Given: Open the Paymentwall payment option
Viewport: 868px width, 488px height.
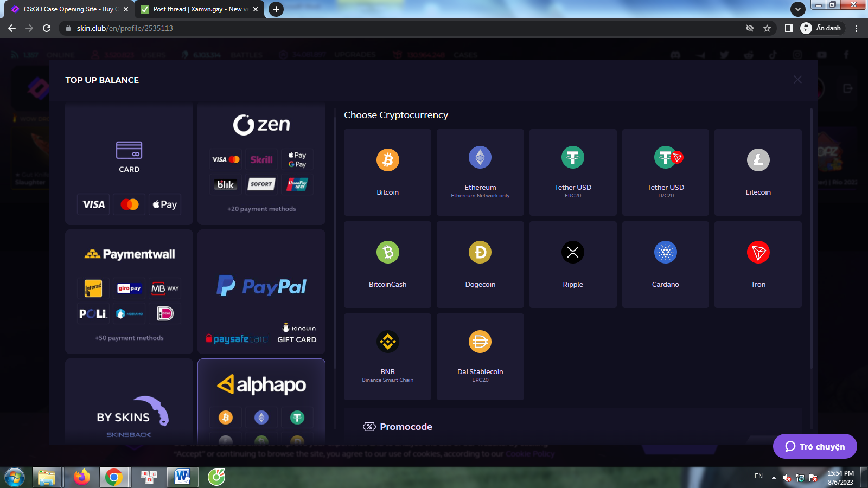Looking at the screenshot, I should click(129, 292).
